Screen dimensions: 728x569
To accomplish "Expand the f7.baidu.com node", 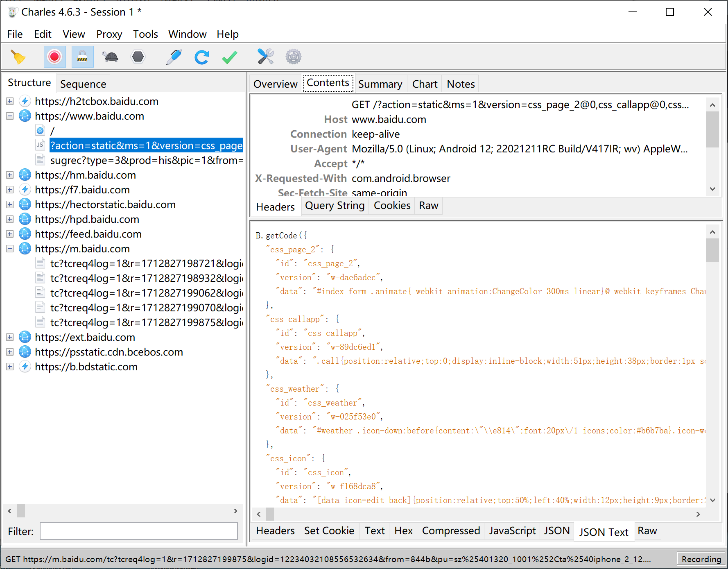I will 10,190.
